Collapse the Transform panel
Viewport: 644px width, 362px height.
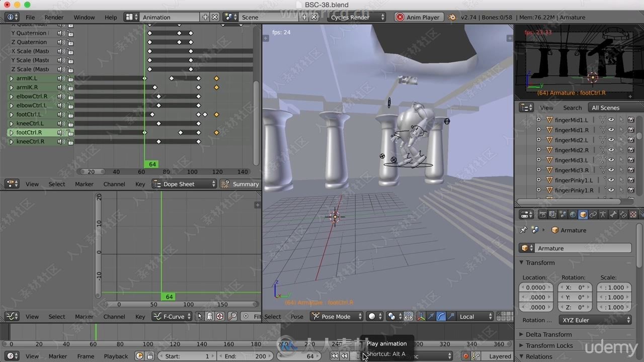(522, 262)
